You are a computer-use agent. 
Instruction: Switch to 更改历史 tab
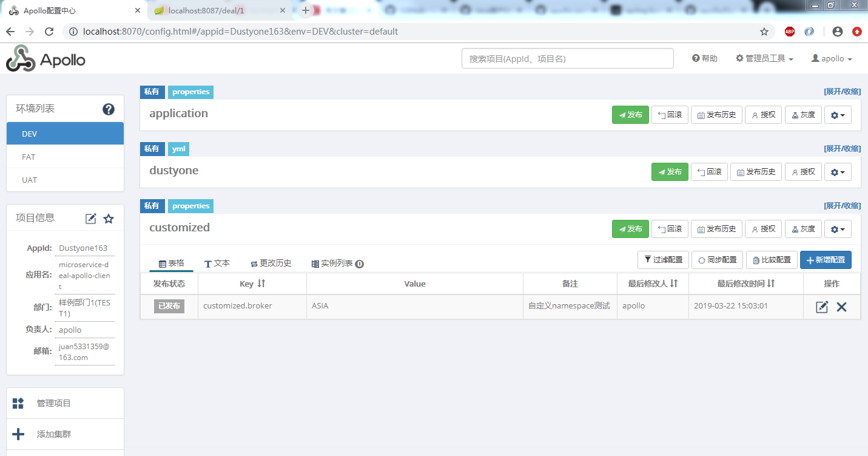click(271, 264)
